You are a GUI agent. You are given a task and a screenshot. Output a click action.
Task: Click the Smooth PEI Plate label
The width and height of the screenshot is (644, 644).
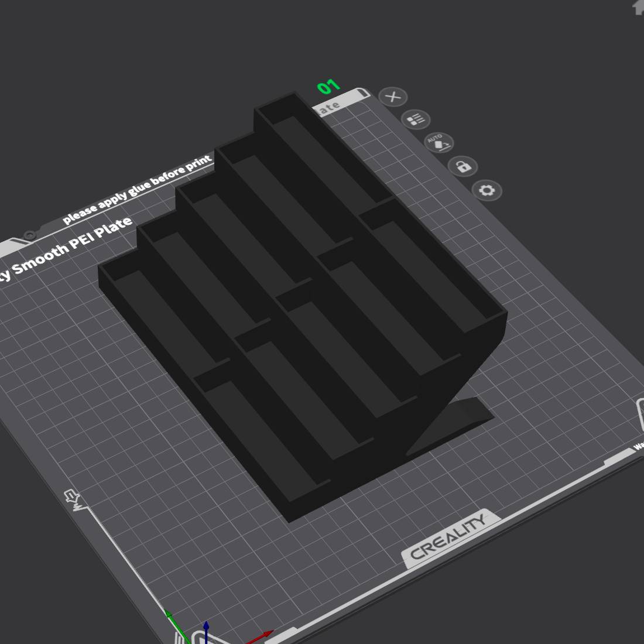[x=70, y=246]
